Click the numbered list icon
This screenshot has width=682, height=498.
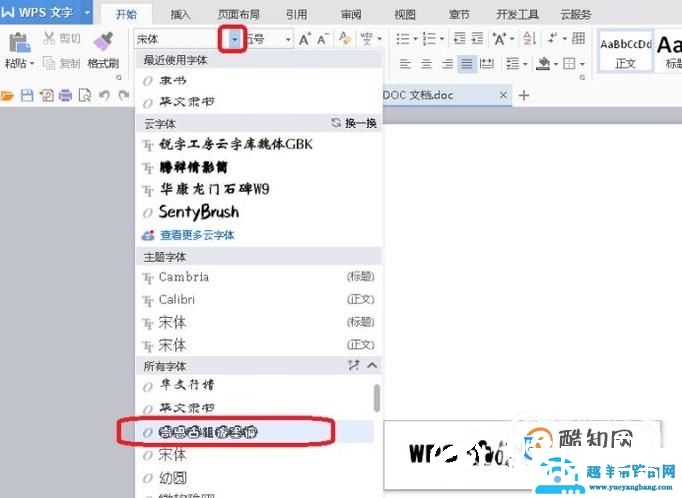429,39
